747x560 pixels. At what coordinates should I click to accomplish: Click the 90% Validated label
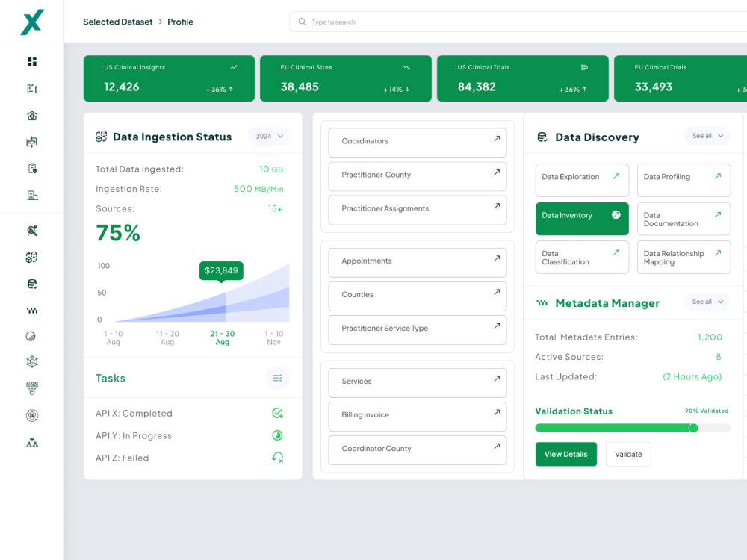(707, 411)
